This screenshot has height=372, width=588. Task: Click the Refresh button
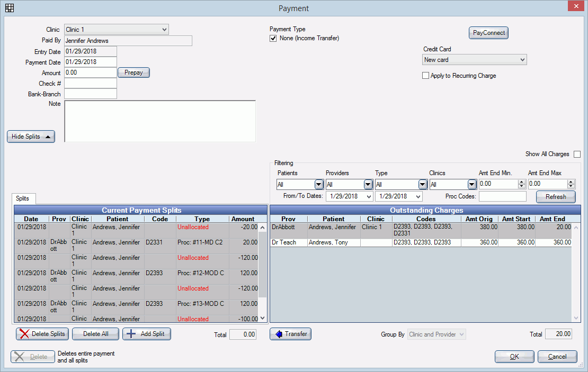pos(556,197)
